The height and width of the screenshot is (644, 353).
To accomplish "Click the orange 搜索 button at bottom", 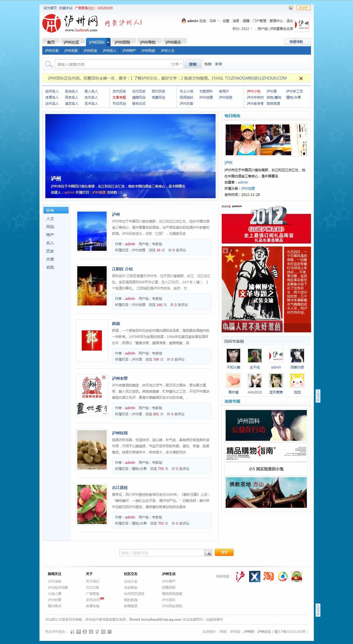I will pos(224,552).
